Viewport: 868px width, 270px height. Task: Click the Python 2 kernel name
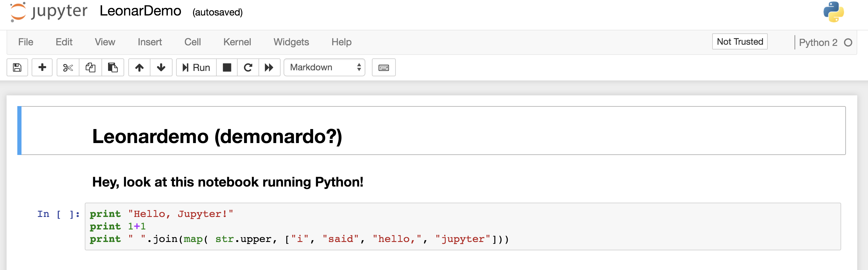[818, 43]
